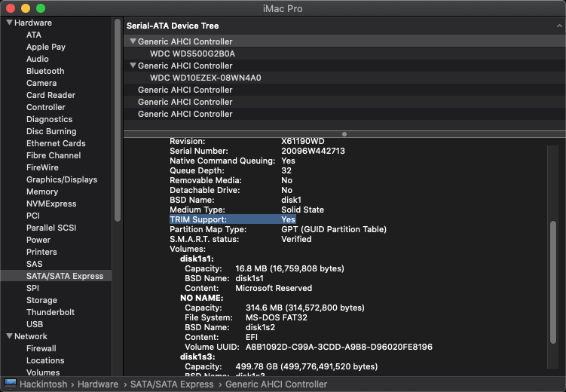Click the sidebar scrollbar thumb

pyautogui.click(x=118, y=120)
